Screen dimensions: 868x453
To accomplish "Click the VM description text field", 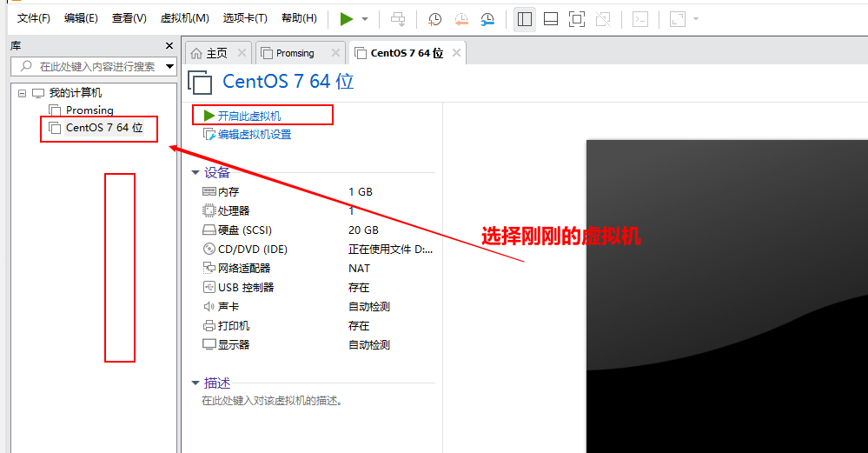I will pyautogui.click(x=272, y=400).
